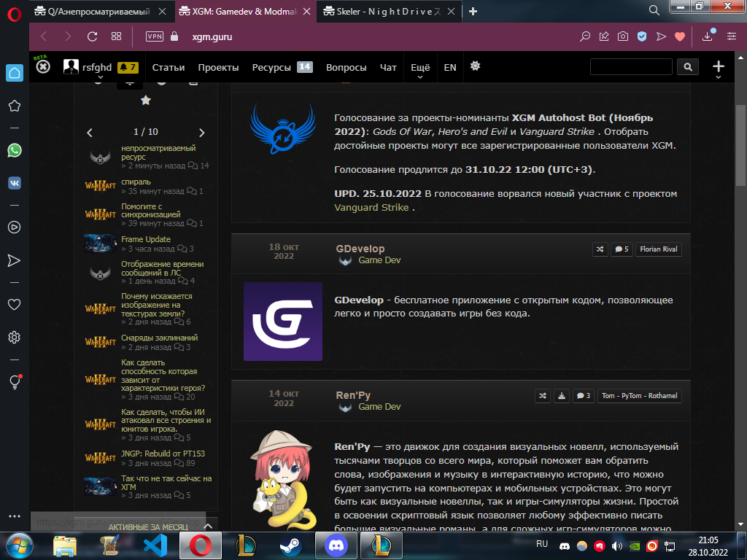The height and width of the screenshot is (560, 747).
Task: Click the site search button
Action: 687,66
